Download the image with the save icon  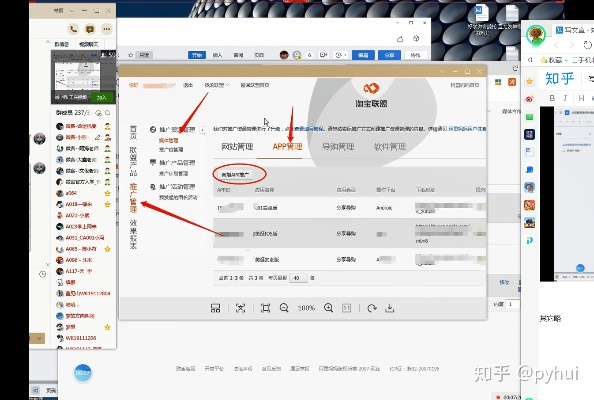coord(389,308)
